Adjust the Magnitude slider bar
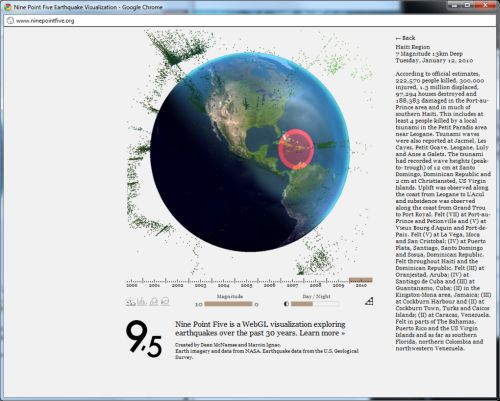This screenshot has height=401, width=500. point(228,304)
